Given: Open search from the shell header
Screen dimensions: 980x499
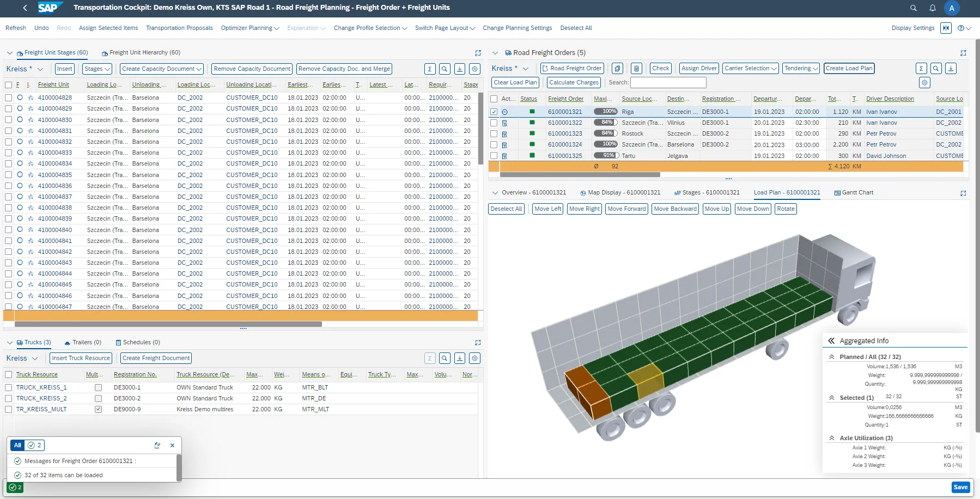Looking at the screenshot, I should click(914, 8).
